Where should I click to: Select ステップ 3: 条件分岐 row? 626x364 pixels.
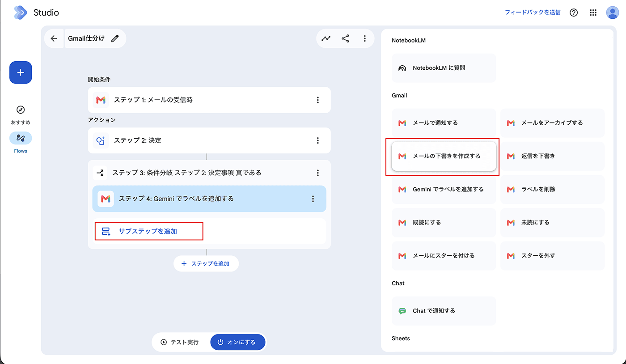pos(209,173)
